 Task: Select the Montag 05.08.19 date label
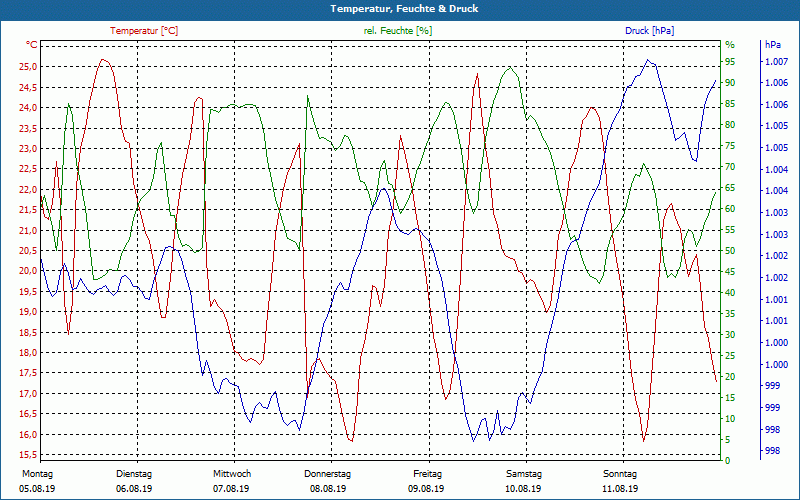click(x=37, y=481)
